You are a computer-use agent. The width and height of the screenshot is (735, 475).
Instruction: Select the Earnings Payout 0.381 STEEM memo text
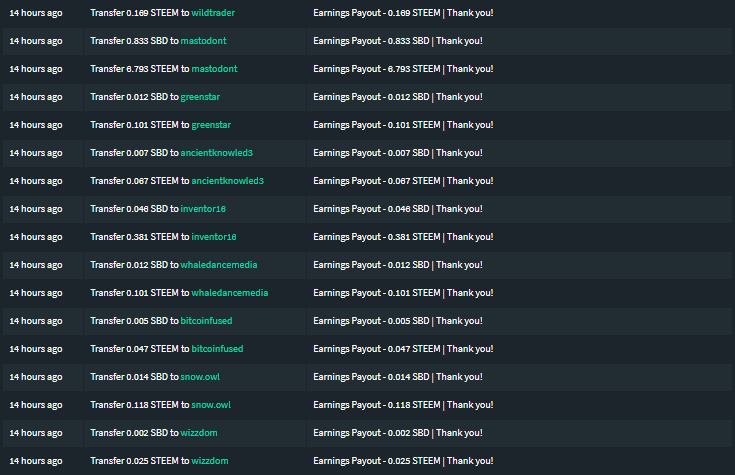pos(403,237)
